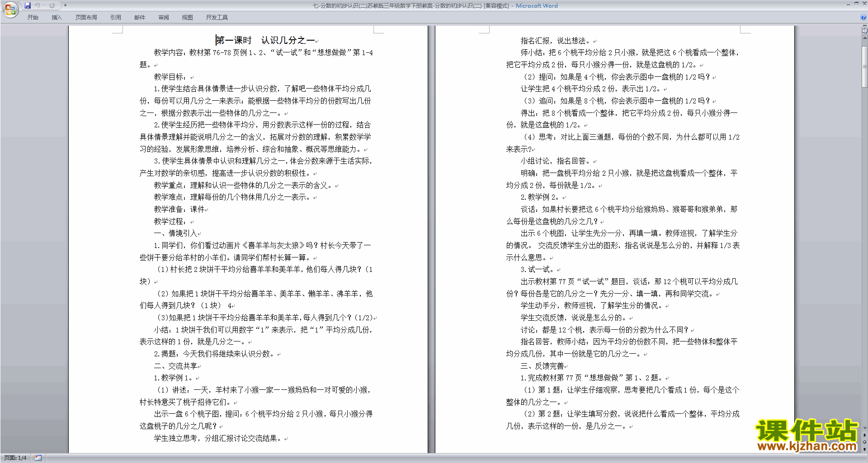Restore down the Word window

856,4
